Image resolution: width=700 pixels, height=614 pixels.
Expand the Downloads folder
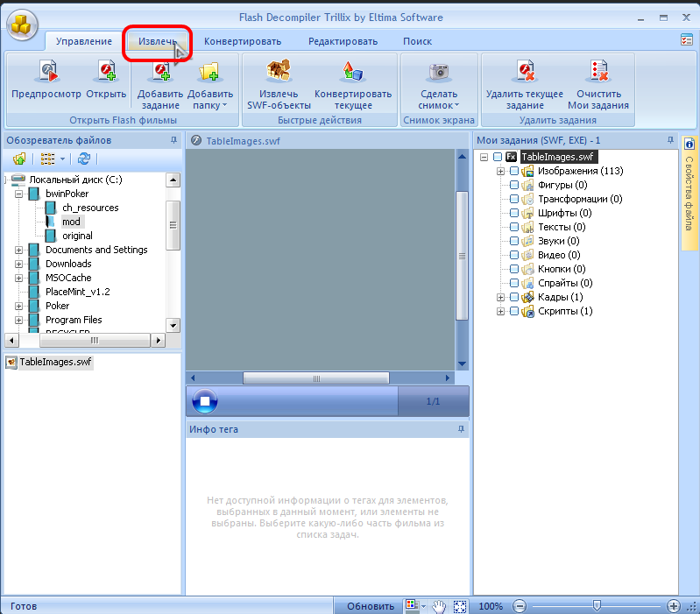(x=18, y=264)
